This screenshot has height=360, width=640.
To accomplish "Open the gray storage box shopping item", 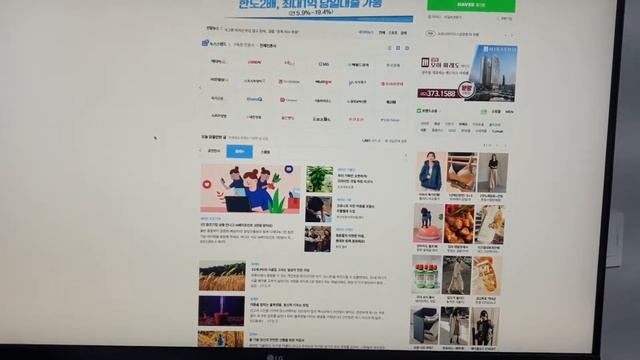I will 424,326.
